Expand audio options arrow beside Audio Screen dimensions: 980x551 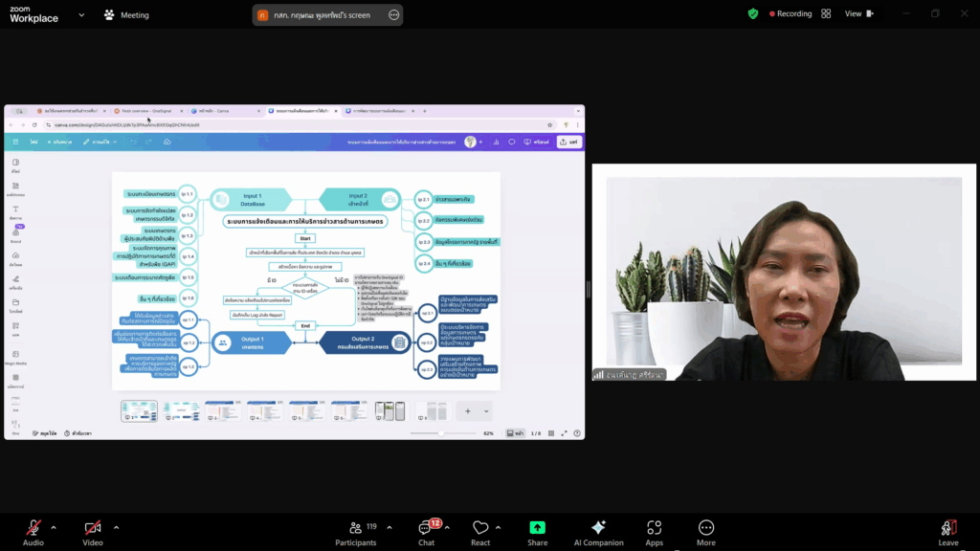[54, 527]
